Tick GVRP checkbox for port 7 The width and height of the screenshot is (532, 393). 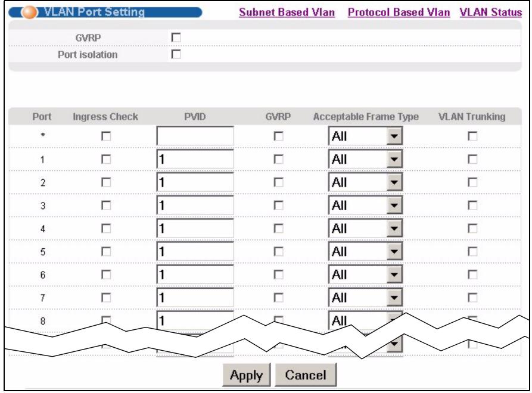coord(279,297)
